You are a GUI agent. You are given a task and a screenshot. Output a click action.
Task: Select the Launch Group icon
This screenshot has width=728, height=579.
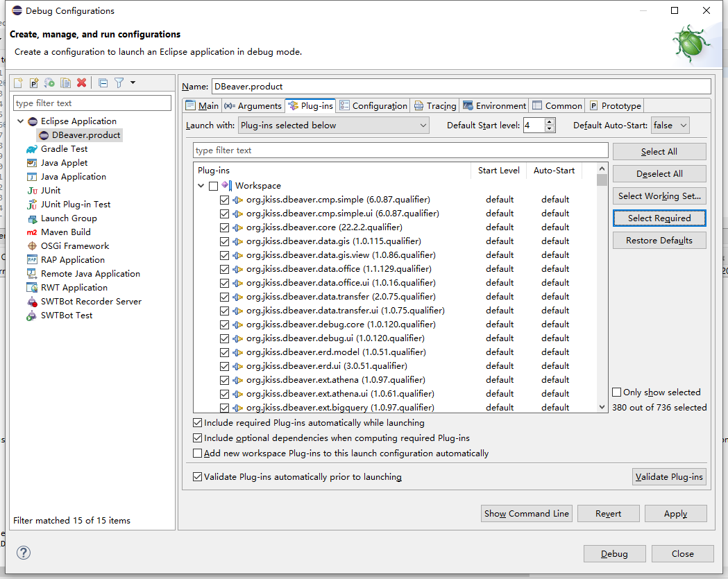[31, 218]
